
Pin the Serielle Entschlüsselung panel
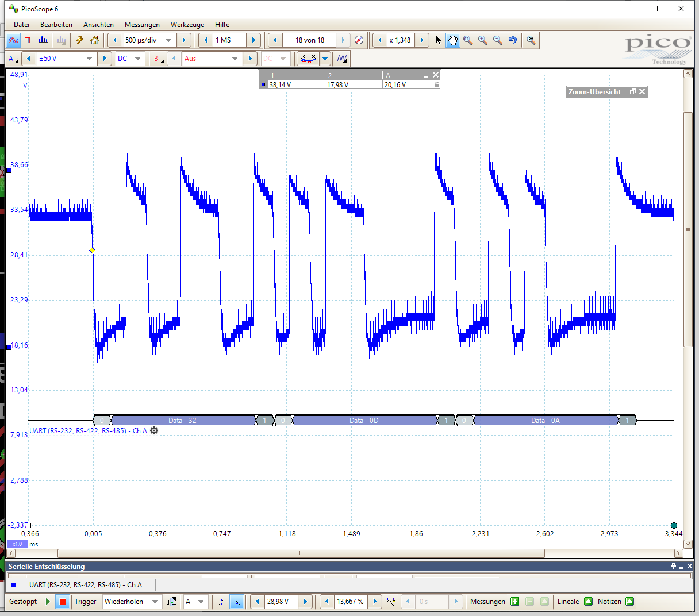tap(674, 566)
